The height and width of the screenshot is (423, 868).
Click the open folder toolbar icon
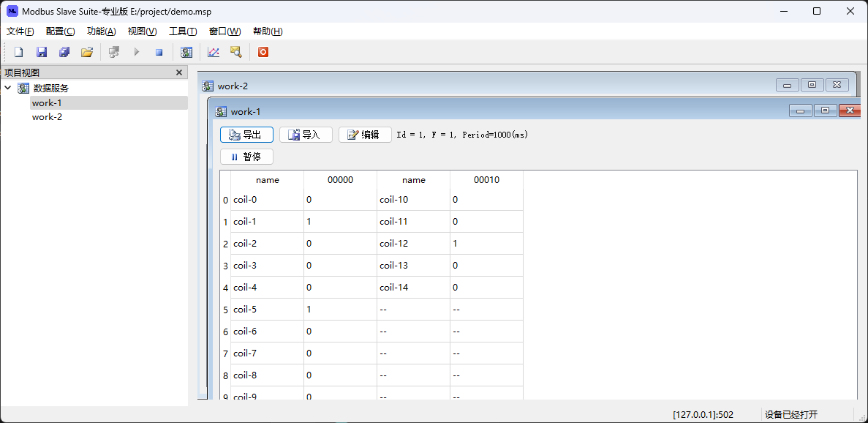click(x=87, y=52)
